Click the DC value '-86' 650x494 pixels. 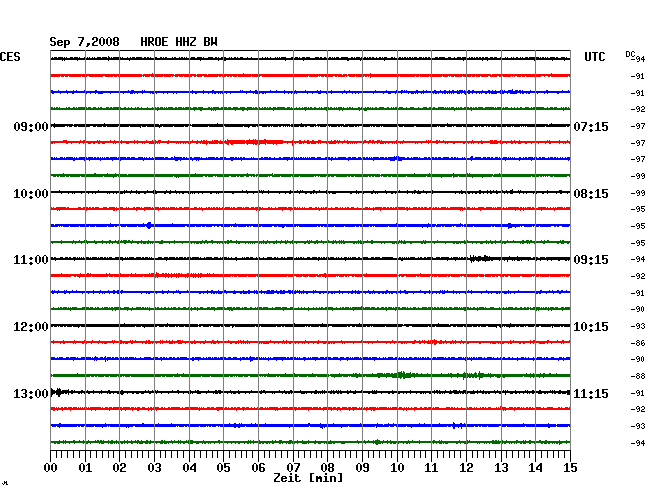[638, 343]
